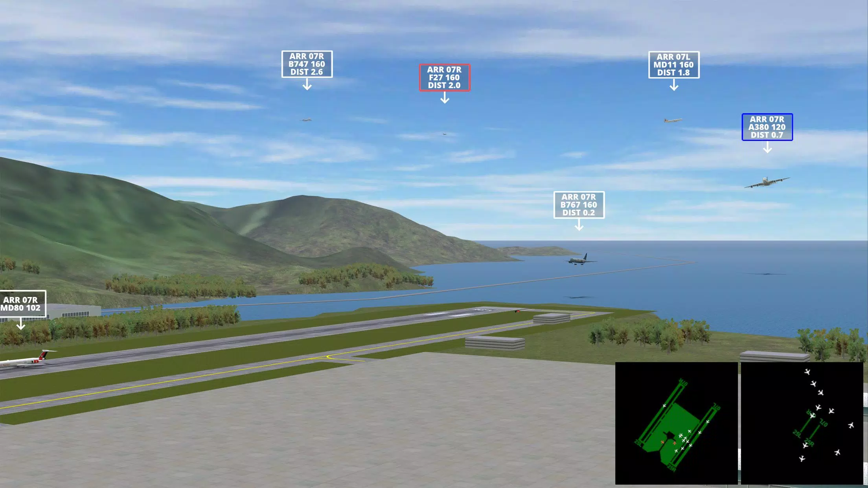Click the MD80 arrival on runway 07R
This screenshot has width=868, height=488.
coord(21,304)
